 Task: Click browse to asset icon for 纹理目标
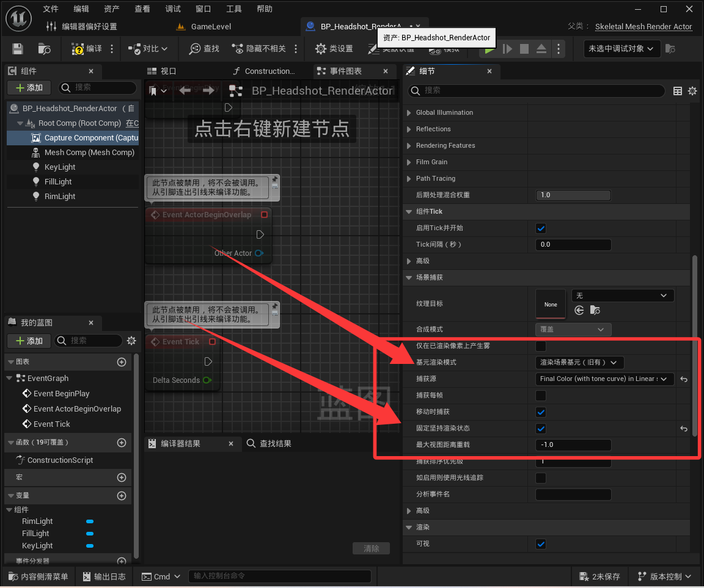pyautogui.click(x=595, y=310)
